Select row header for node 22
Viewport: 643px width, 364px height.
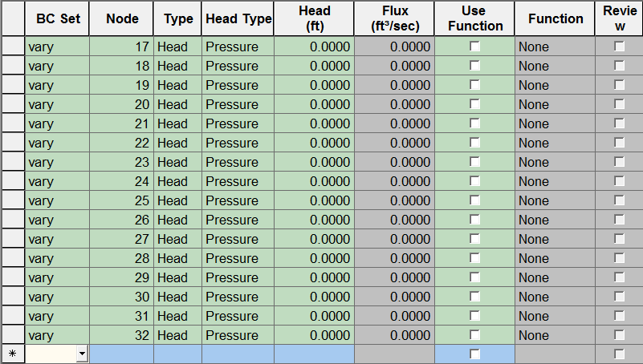click(12, 143)
